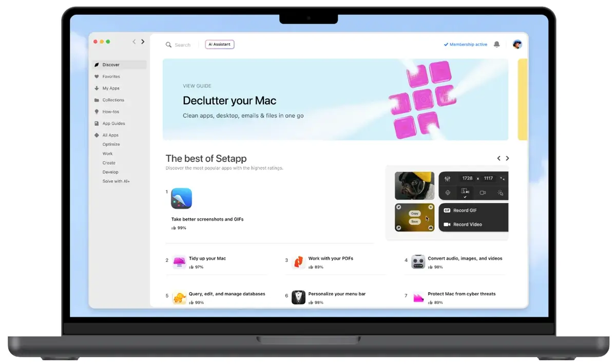Click the VIEW GUIDE link on banner
Screen dimensions: 616x364
[197, 86]
